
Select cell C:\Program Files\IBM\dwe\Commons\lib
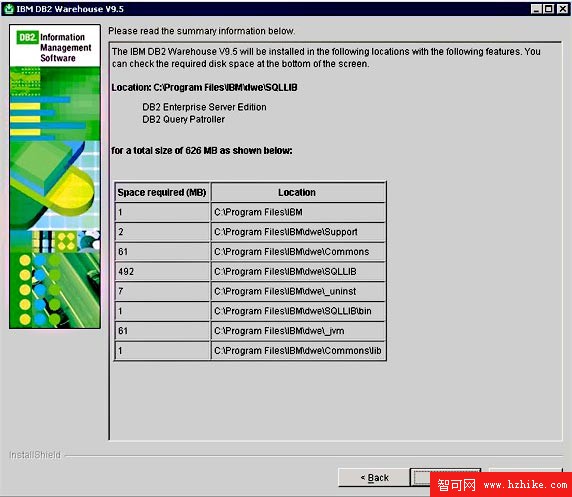[x=298, y=350]
